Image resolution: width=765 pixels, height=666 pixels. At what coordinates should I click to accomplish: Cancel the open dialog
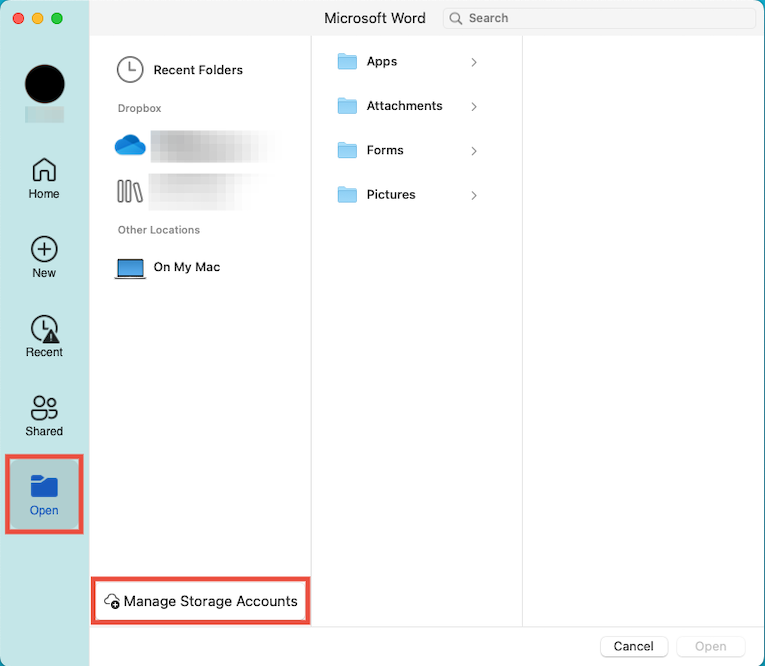634,646
